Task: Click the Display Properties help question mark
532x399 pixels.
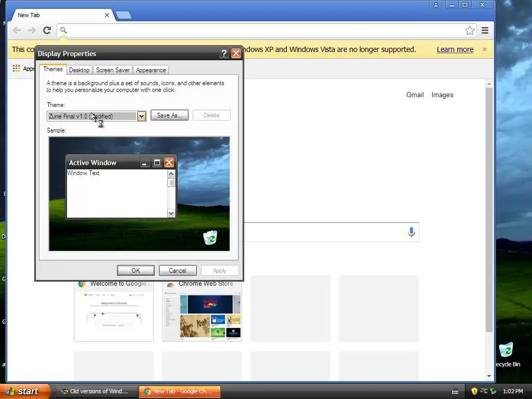Action: (224, 54)
